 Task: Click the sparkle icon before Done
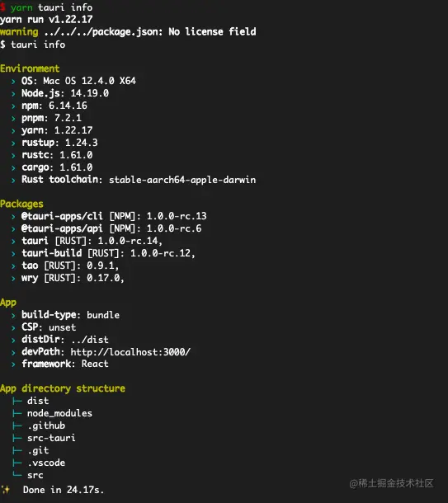tap(6, 490)
